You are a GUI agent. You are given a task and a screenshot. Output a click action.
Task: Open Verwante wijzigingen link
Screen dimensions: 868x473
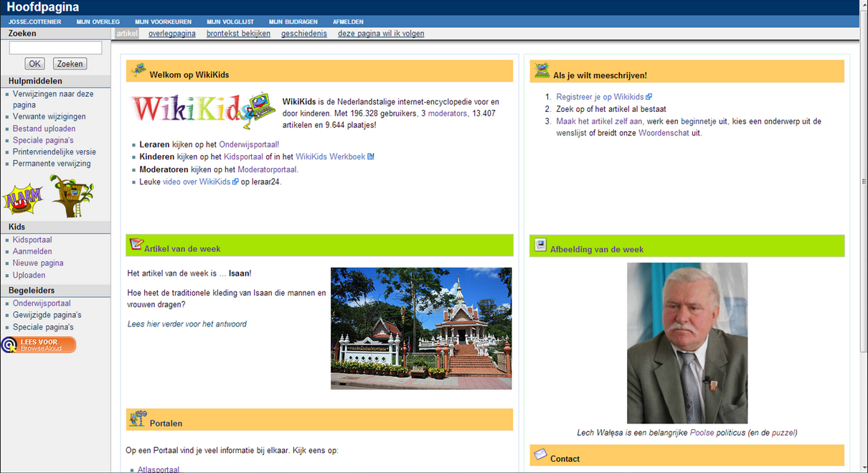[x=49, y=116]
